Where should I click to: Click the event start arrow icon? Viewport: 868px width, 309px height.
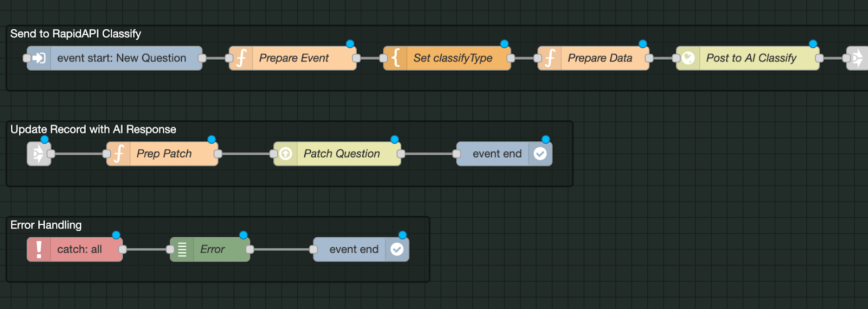(39, 58)
